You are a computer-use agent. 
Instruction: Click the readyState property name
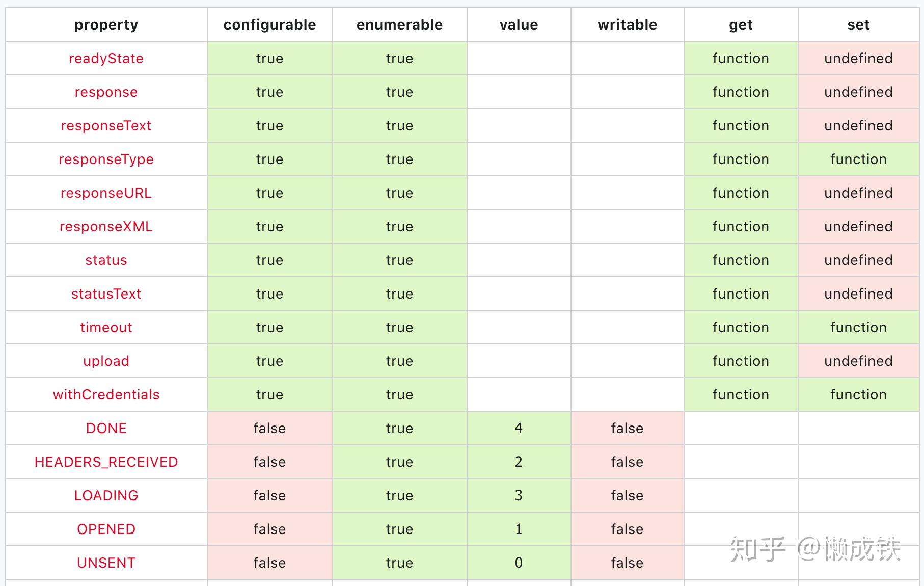pos(106,59)
